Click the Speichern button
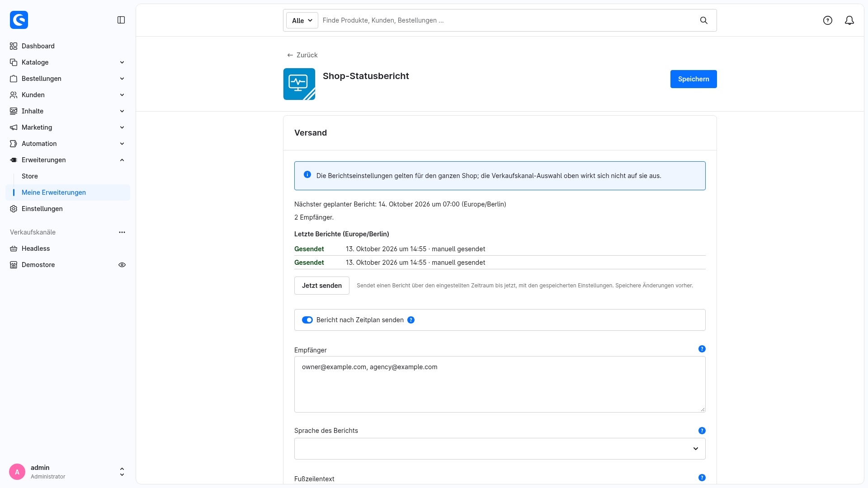 [693, 79]
